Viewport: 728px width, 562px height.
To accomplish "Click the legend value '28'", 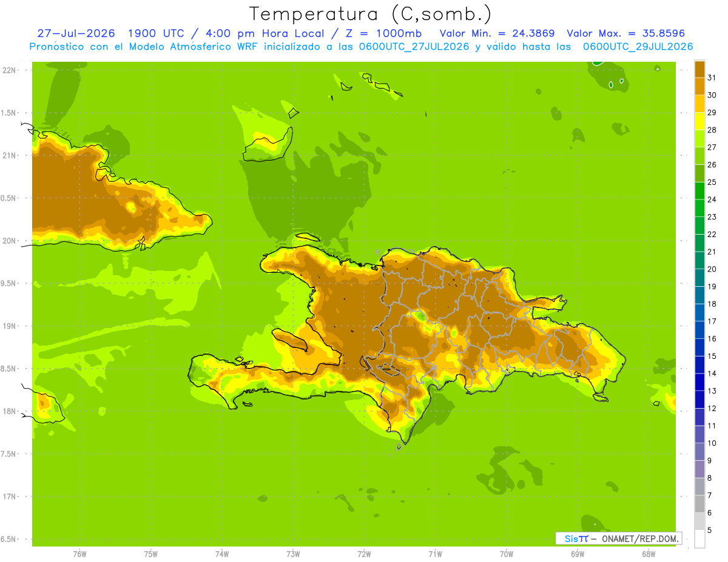I will point(712,130).
